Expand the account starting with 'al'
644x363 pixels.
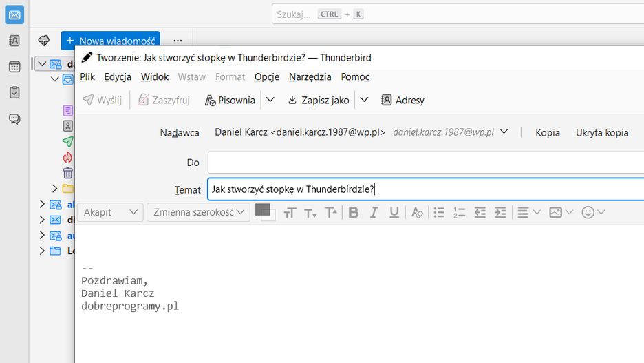42,204
